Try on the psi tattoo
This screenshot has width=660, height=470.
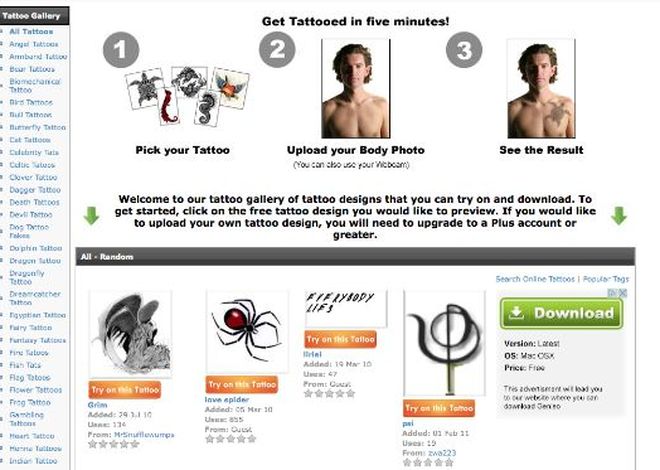(439, 408)
